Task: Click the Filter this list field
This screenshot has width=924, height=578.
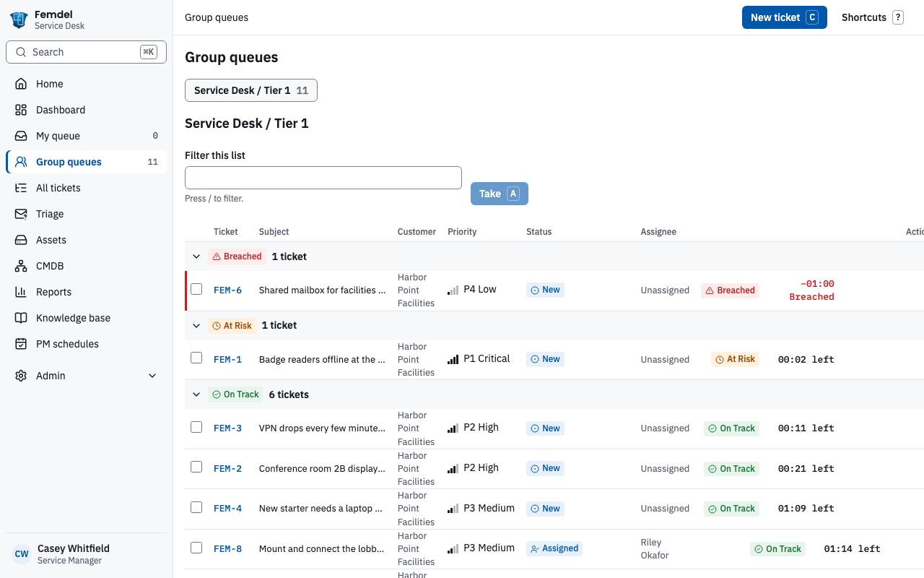Action: click(x=323, y=178)
